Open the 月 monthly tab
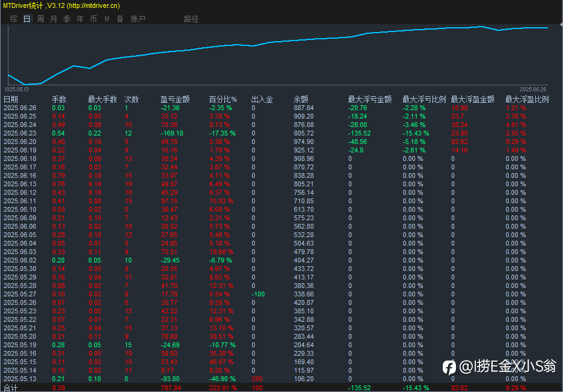 click(x=53, y=19)
